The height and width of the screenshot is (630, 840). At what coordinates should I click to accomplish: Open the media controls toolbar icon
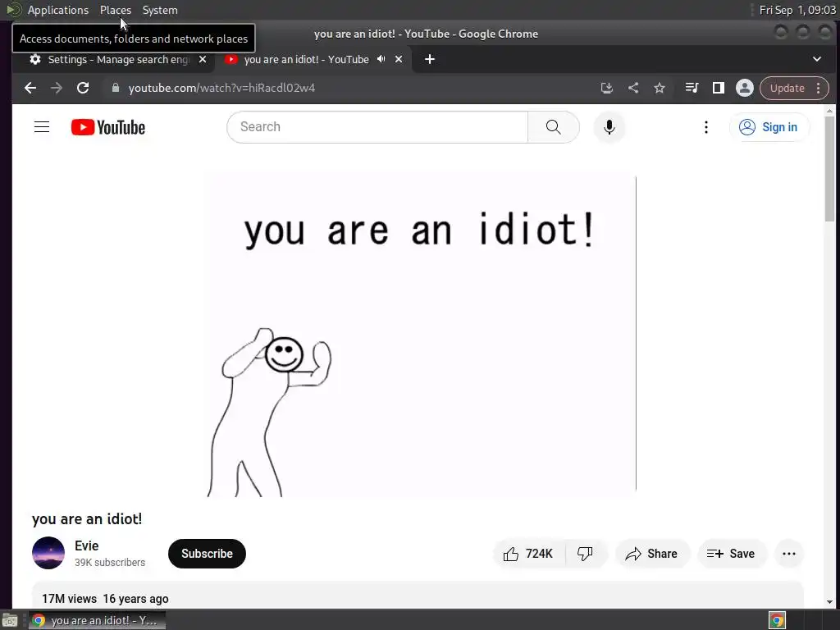[692, 88]
